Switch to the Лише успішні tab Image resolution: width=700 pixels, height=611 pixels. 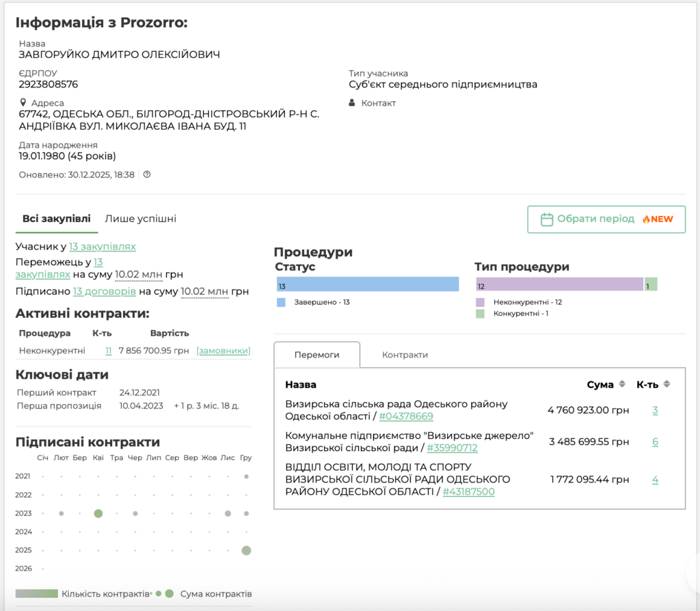click(140, 219)
